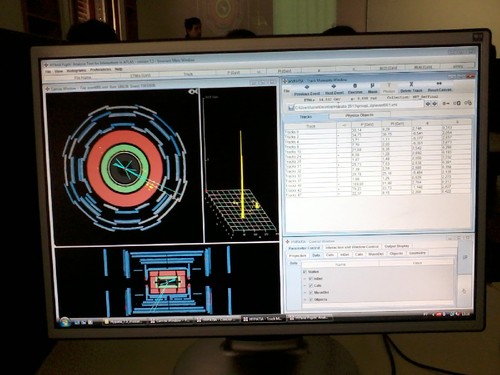Expand the InDet tree node
The image size is (500, 375).
point(305,279)
